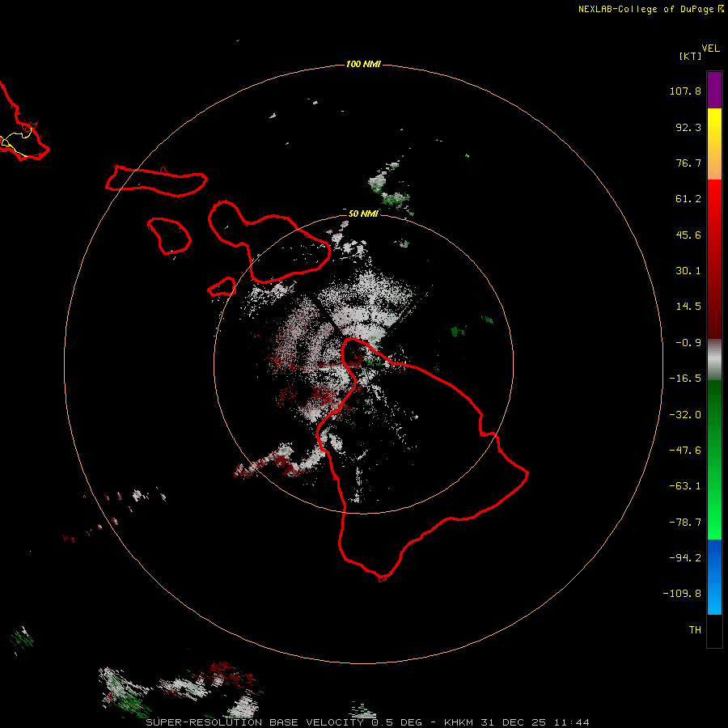This screenshot has height=728, width=728.
Task: Click the 100 NMI range ring label
Action: coord(363,64)
